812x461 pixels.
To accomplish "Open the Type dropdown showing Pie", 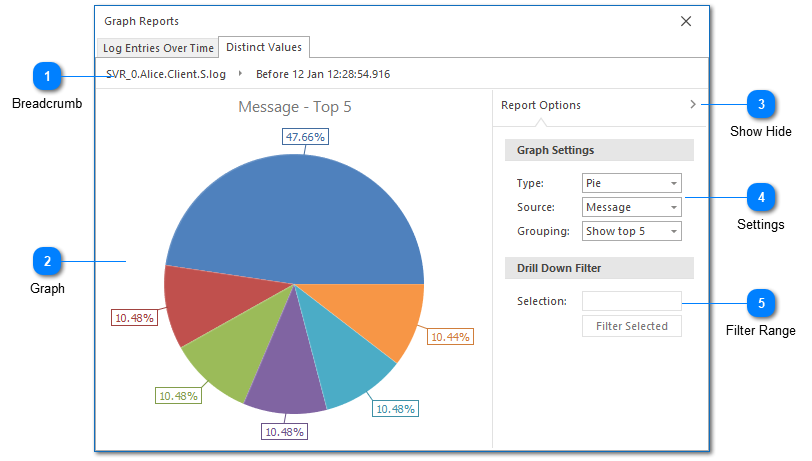I will pos(631,183).
